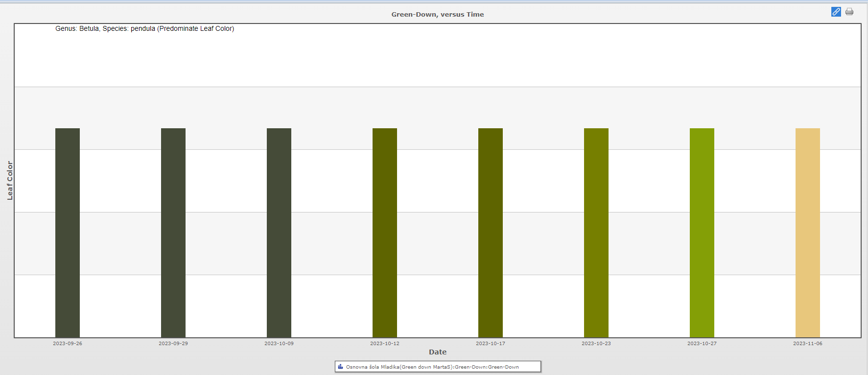Click the Betula pendula subtitle text
The image size is (868, 375).
click(144, 29)
